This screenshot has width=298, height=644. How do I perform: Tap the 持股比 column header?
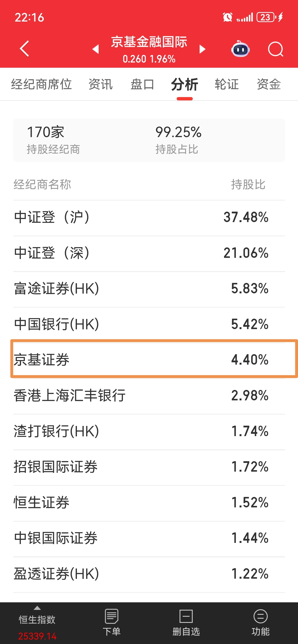coord(248,184)
